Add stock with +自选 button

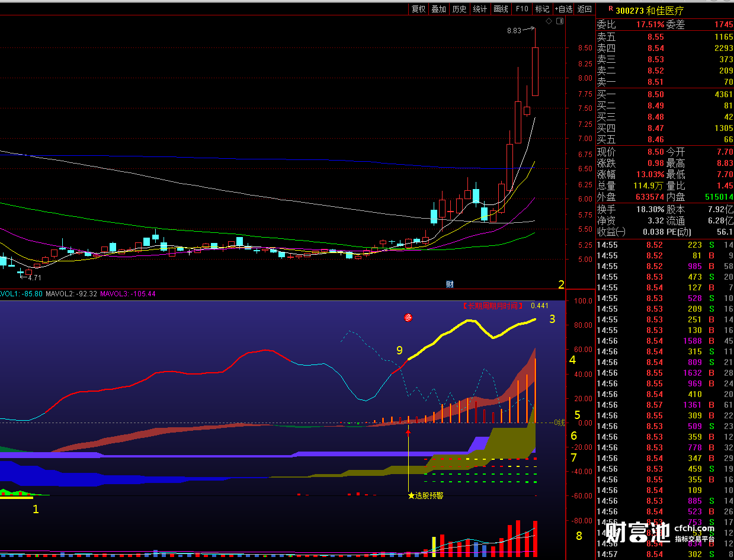[x=563, y=9]
